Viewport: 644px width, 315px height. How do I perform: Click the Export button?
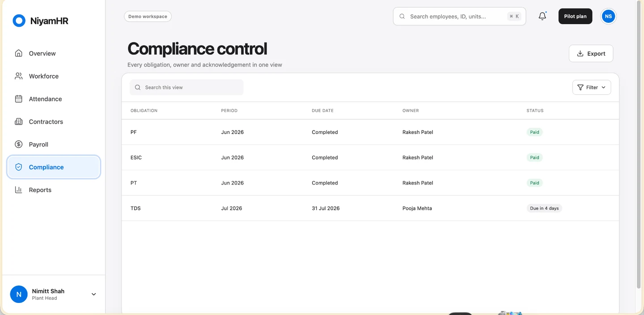(591, 54)
